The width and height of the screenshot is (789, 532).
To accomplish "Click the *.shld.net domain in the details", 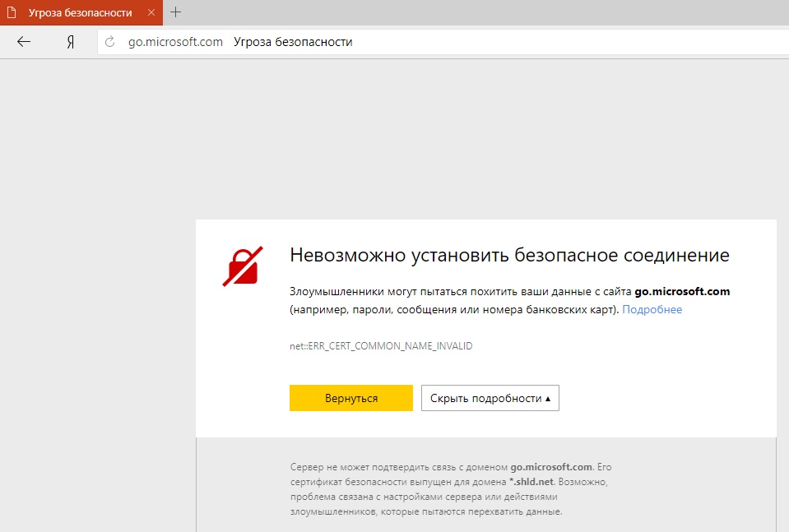I will click(533, 481).
